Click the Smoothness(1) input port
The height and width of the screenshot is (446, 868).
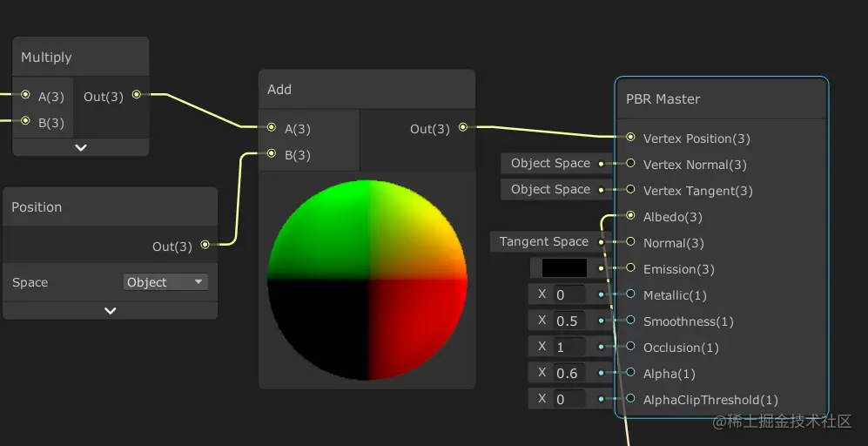[630, 320]
